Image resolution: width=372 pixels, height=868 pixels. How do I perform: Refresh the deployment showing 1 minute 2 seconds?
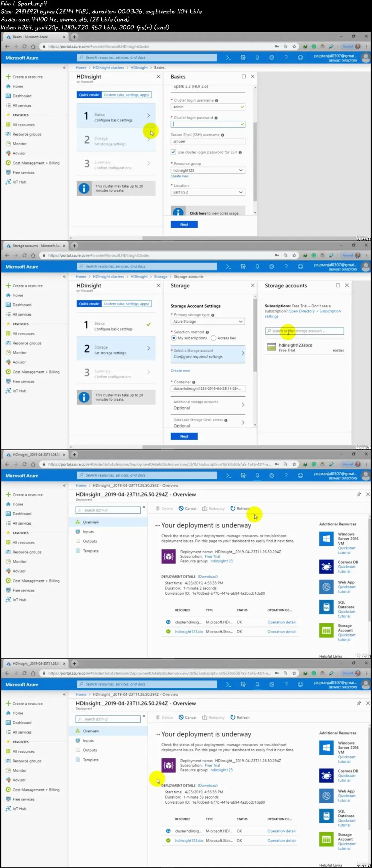click(240, 509)
